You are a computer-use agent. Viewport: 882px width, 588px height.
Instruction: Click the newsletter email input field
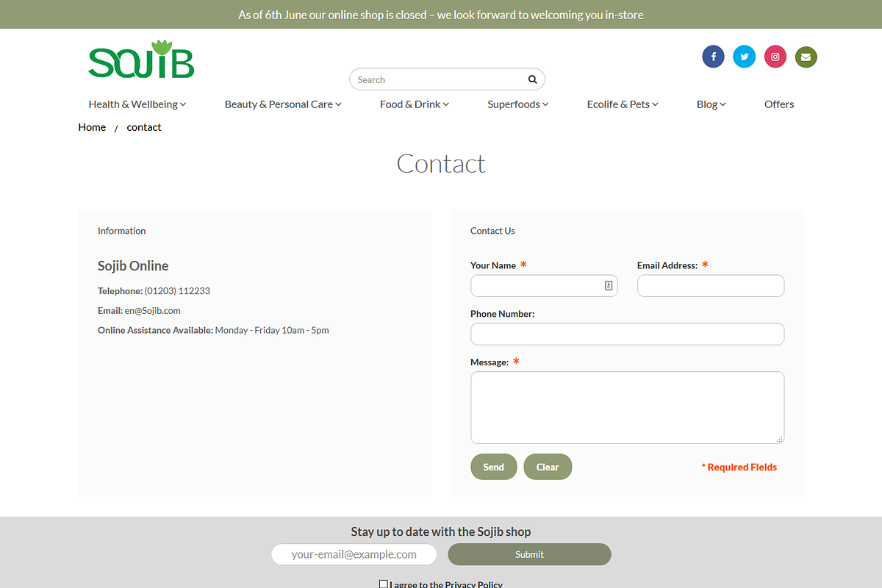point(354,554)
